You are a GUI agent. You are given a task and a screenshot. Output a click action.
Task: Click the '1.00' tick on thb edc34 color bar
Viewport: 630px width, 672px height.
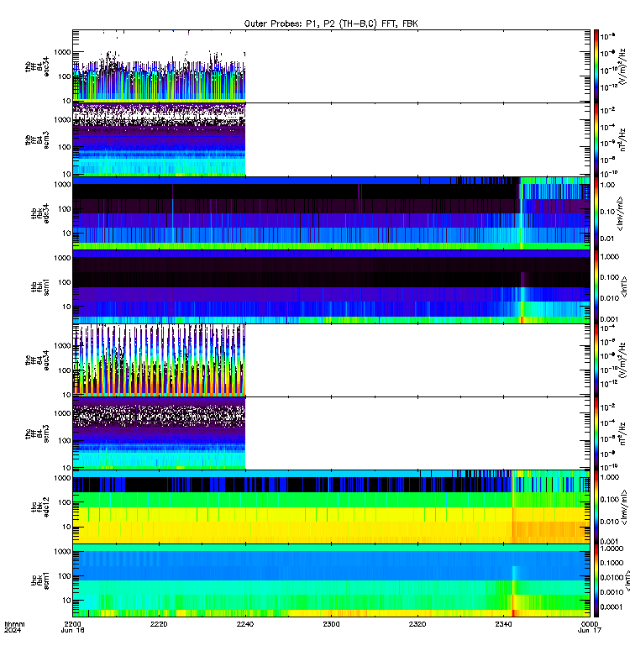(x=607, y=185)
